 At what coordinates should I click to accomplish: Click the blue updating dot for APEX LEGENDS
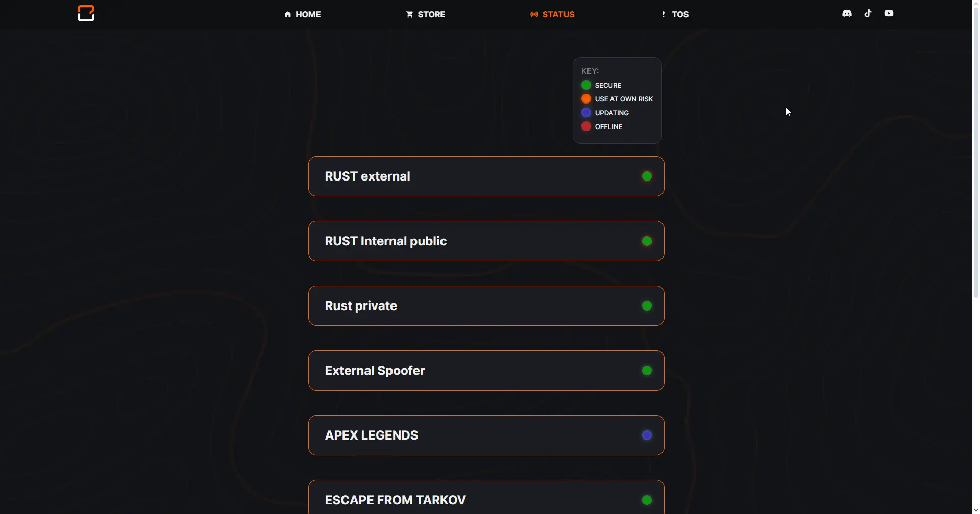(x=647, y=435)
